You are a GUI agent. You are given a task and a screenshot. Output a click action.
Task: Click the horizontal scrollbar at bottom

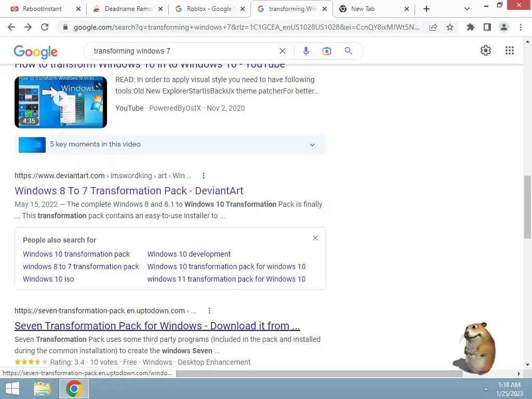click(x=319, y=374)
